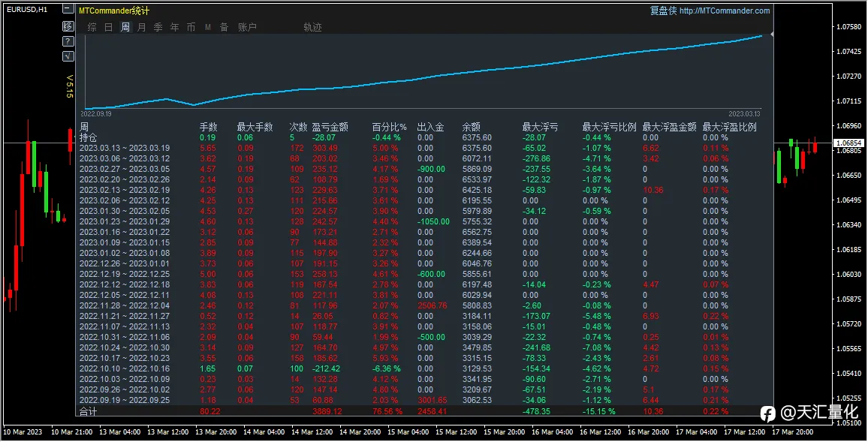Open the question mark help button
Screen dimensions: 868x442
pyautogui.click(x=68, y=41)
